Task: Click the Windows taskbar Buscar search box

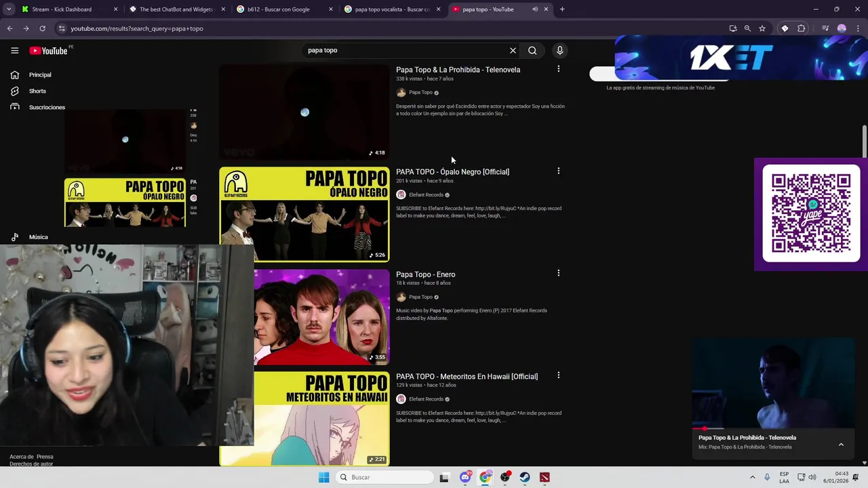Action: (385, 477)
